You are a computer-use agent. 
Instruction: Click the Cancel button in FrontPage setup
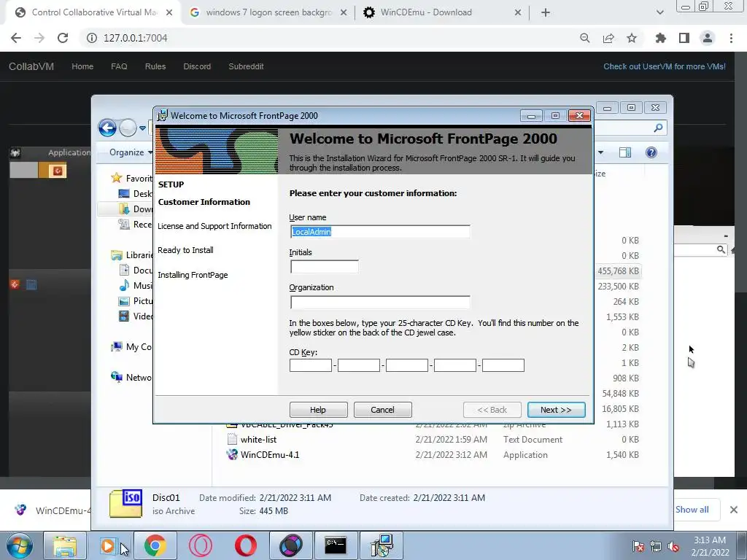pyautogui.click(x=382, y=410)
